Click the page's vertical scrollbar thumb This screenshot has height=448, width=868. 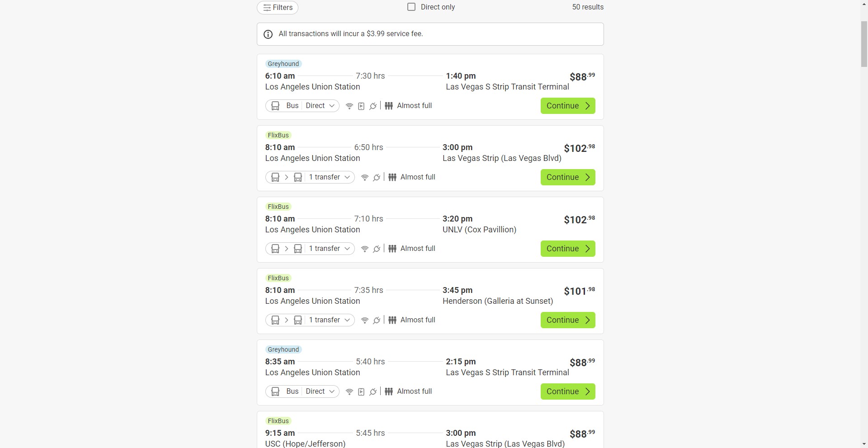(864, 43)
